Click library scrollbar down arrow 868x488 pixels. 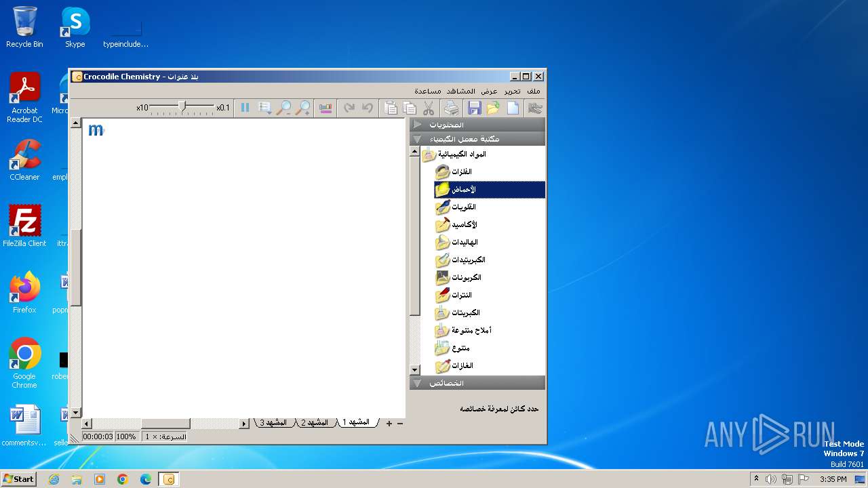point(415,369)
